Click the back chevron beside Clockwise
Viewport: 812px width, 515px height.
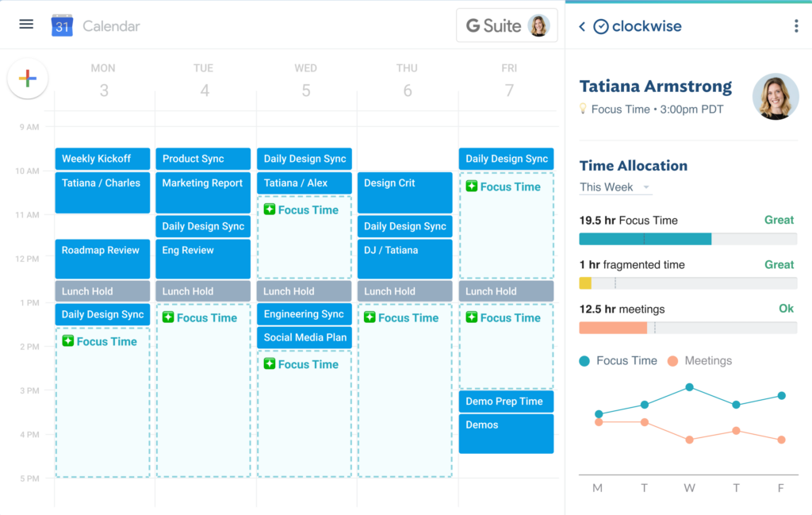click(582, 26)
